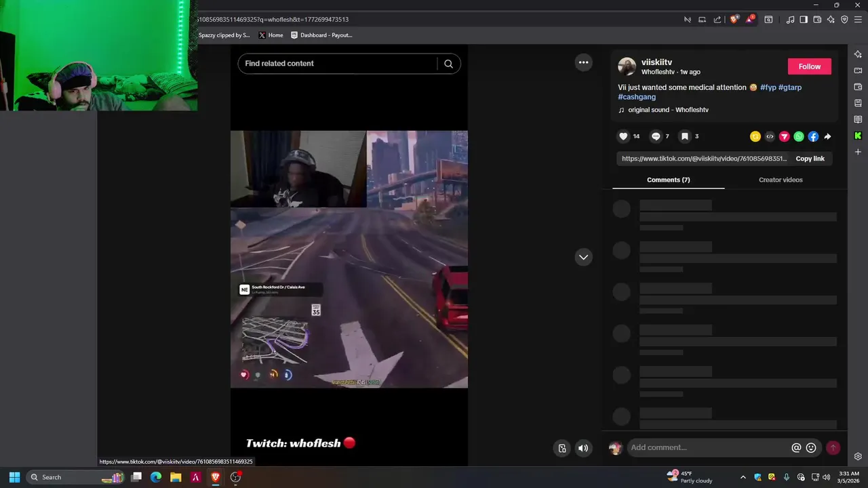Open the weather widget 45°F Partly cloudy

(x=690, y=477)
